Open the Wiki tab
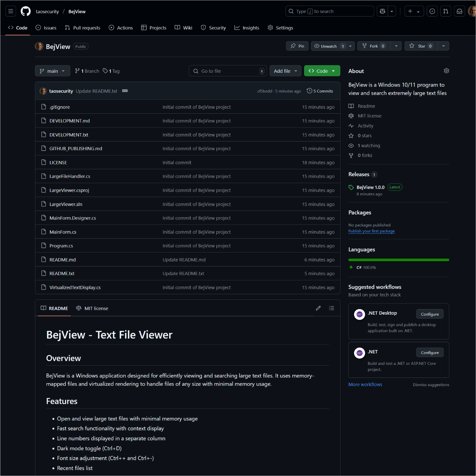The width and height of the screenshot is (476, 476). [183, 28]
